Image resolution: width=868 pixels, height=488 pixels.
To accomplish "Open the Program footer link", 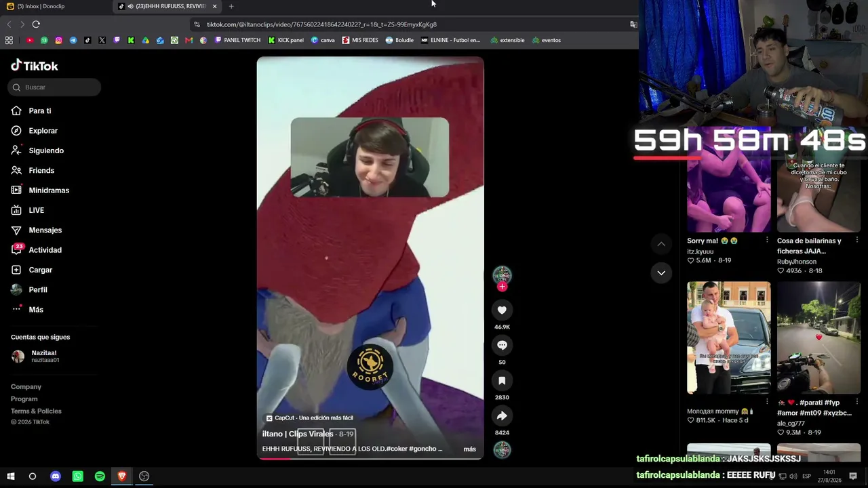I will 24,399.
